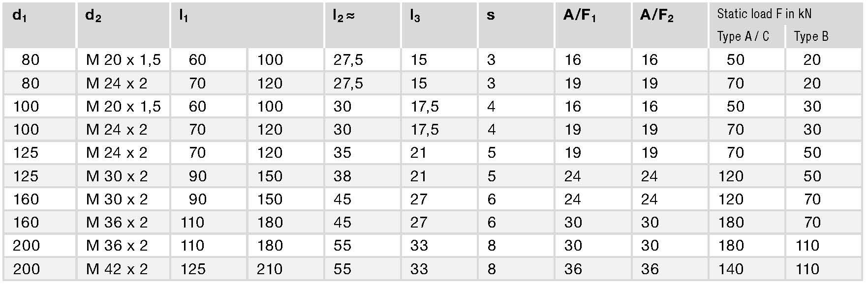Image resolution: width=868 pixels, height=285 pixels.
Task: Click the l3 column header
Action: pyautogui.click(x=415, y=16)
